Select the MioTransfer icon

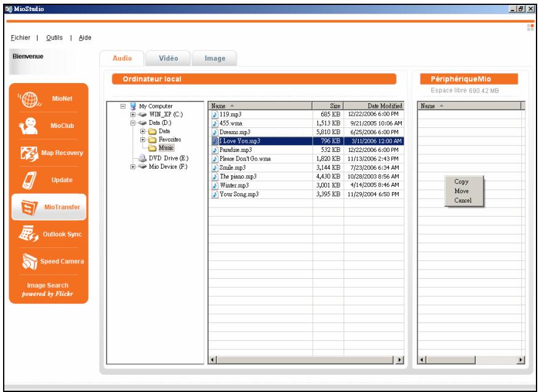pos(29,207)
